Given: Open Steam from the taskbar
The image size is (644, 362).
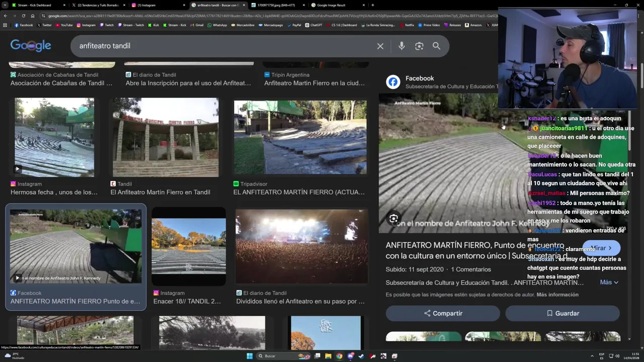Looking at the screenshot, I should click(361, 356).
